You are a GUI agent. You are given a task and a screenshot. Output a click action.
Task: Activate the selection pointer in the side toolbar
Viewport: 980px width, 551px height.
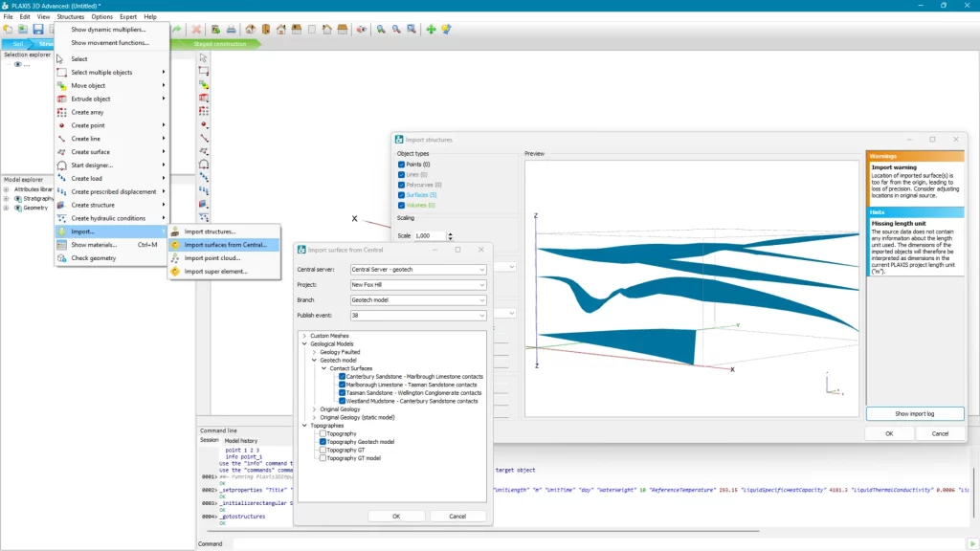[x=201, y=59]
